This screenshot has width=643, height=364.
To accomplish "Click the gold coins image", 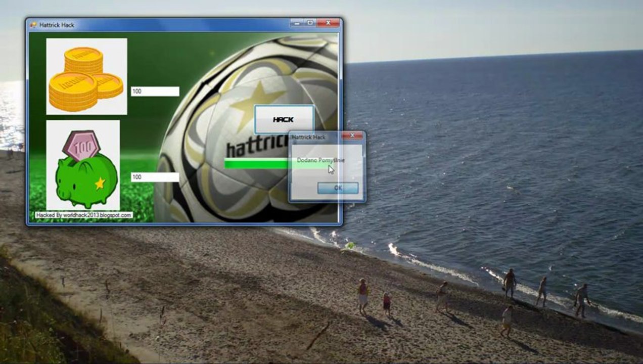I will coord(86,76).
